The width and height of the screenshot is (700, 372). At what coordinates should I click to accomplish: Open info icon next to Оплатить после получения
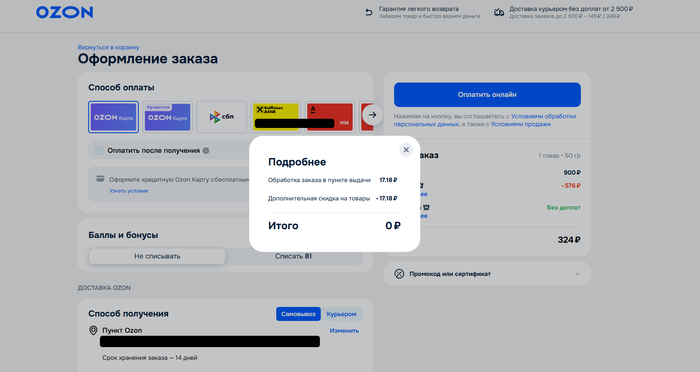tap(206, 150)
